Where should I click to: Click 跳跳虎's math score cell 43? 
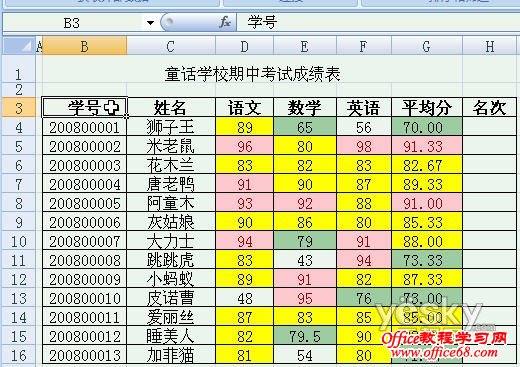(x=305, y=260)
